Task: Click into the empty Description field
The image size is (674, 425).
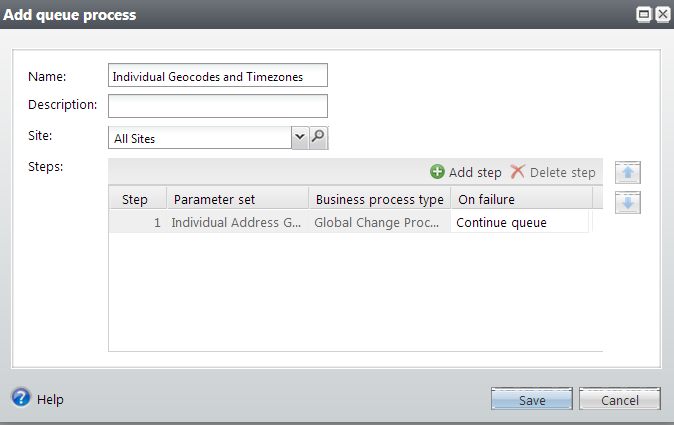Action: tap(217, 105)
